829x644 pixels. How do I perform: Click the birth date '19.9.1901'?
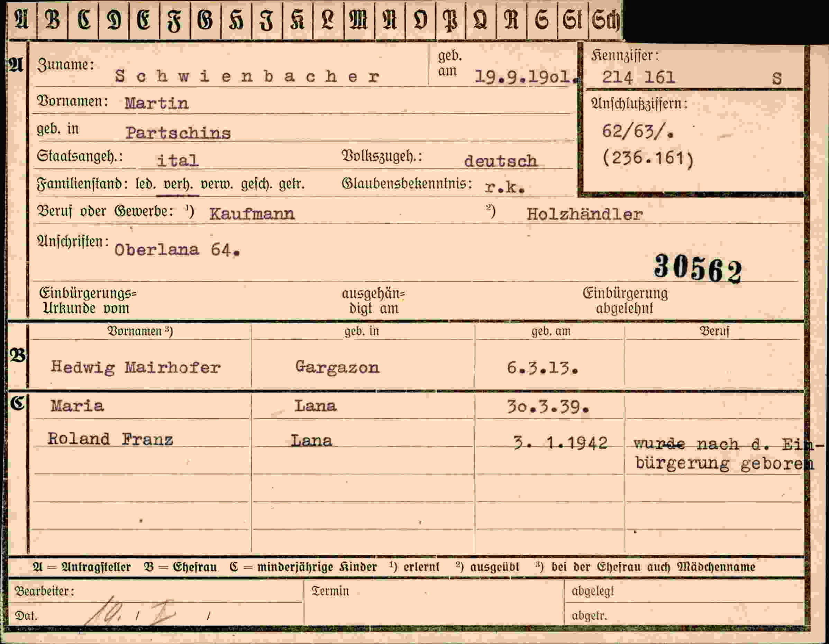pos(526,77)
